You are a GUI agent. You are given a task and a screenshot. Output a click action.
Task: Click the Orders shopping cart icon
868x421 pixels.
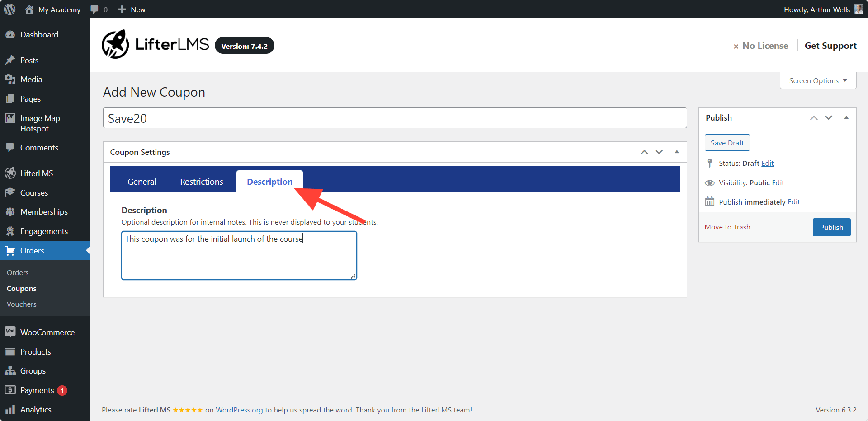pyautogui.click(x=10, y=251)
